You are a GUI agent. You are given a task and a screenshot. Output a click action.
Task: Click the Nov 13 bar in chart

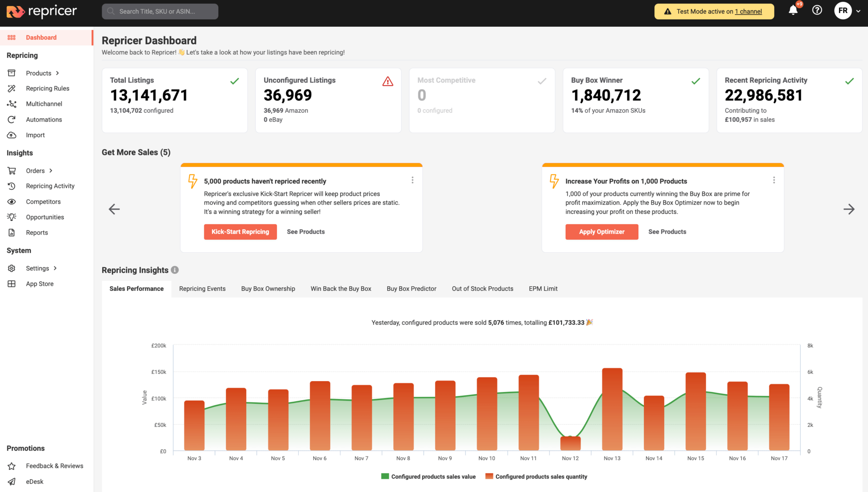pos(612,409)
